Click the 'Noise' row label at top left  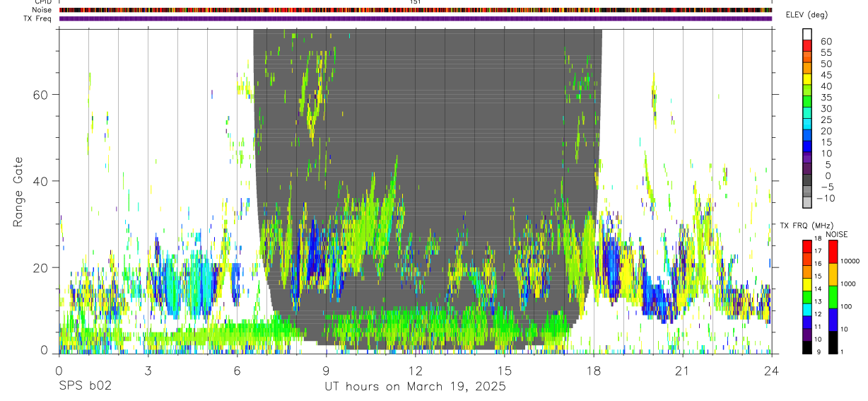[42, 10]
